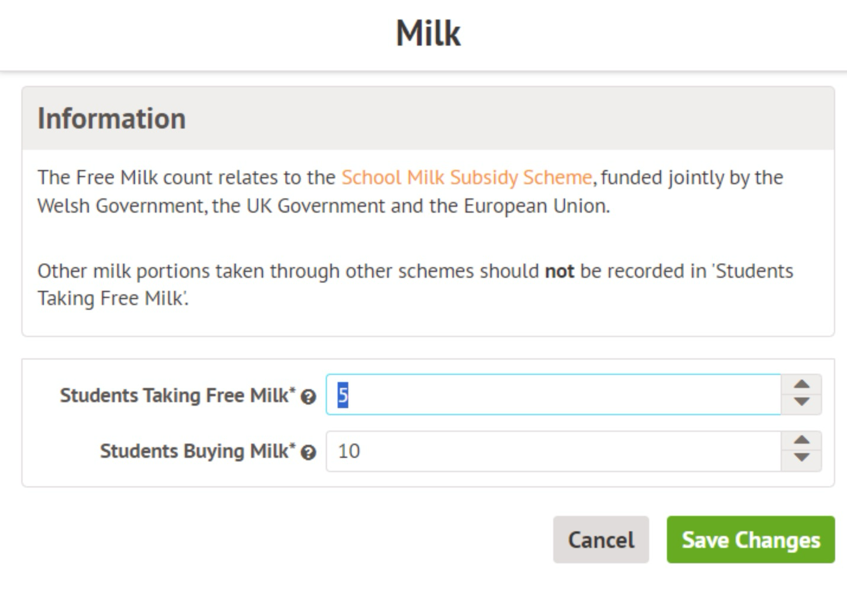Image resolution: width=847 pixels, height=616 pixels.
Task: Decrease Students Taking Free Milk with down arrow
Action: click(x=801, y=402)
